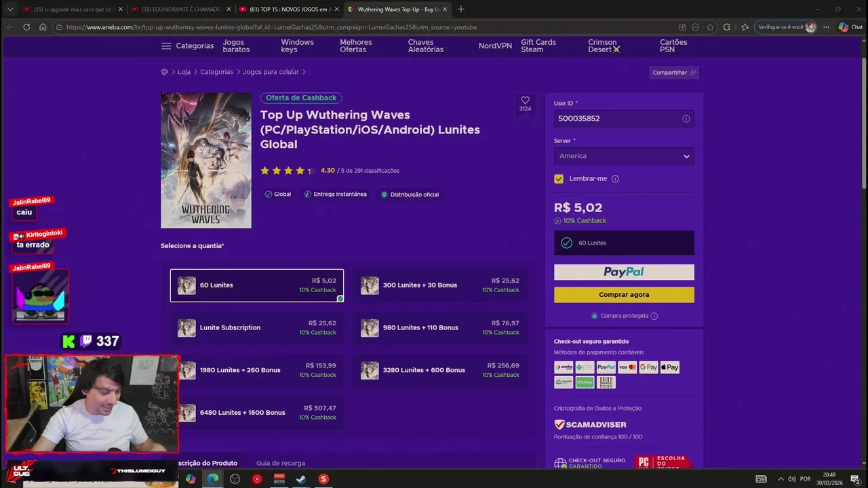The width and height of the screenshot is (868, 488).
Task: Select 300 Lunites + 30 Bonus option
Action: 440,285
